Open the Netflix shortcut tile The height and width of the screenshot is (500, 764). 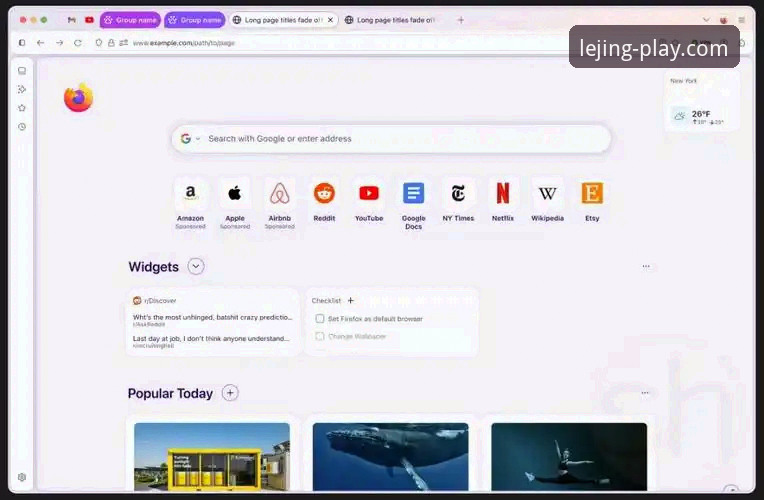coord(502,201)
